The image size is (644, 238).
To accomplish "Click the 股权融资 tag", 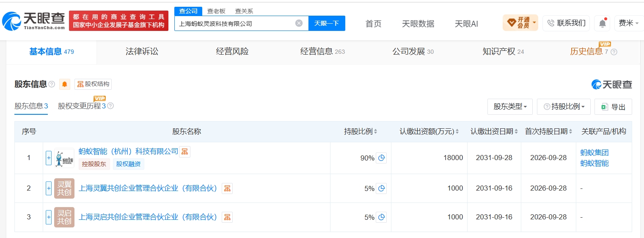I will [x=129, y=164].
